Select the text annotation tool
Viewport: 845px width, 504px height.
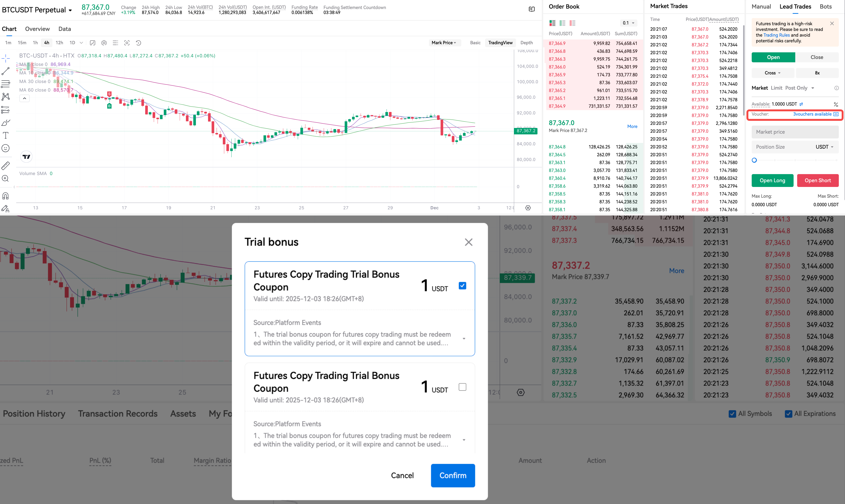point(5,135)
